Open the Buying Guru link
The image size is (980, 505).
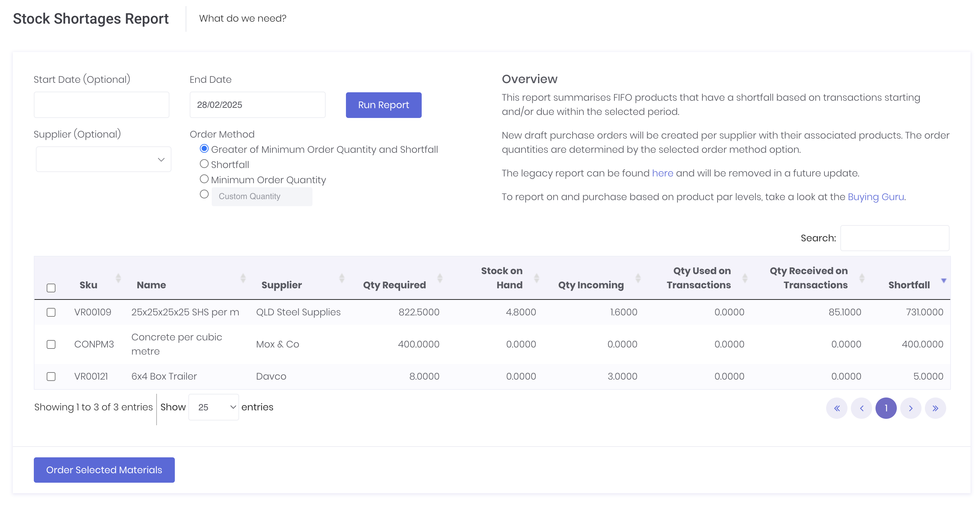point(876,197)
